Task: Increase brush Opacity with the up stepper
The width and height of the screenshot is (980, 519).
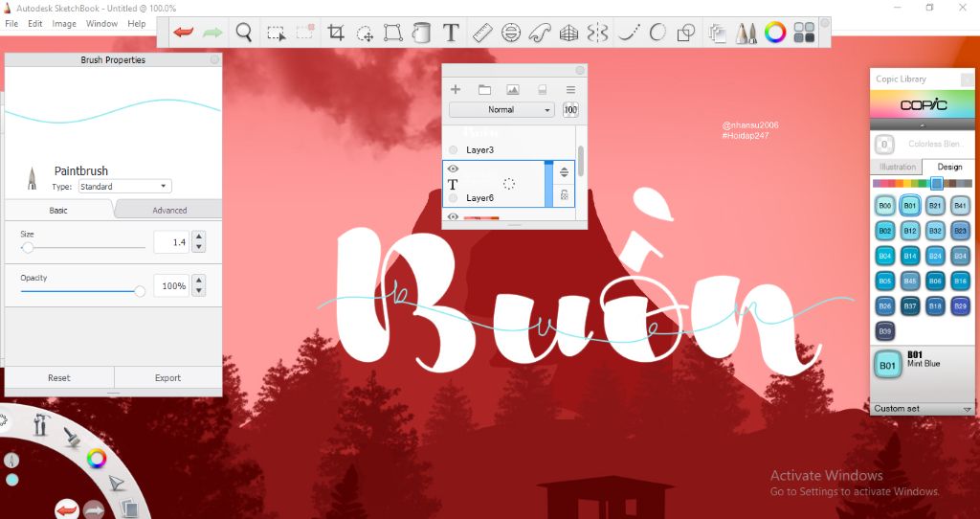Action: point(199,281)
